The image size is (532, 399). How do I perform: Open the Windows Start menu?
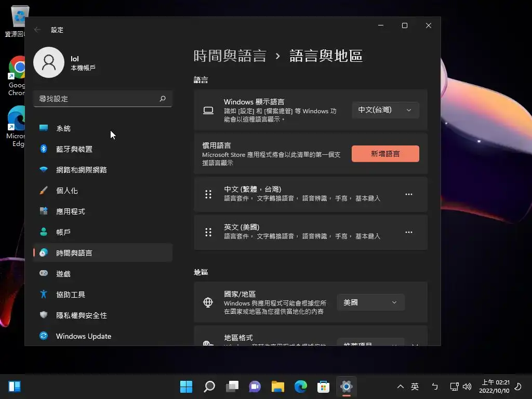186,387
